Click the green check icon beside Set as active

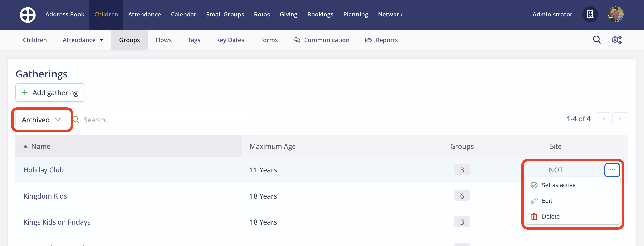(x=534, y=185)
